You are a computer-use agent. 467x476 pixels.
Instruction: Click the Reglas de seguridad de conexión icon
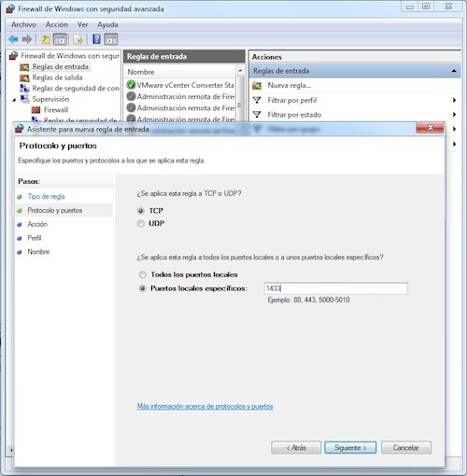24,89
